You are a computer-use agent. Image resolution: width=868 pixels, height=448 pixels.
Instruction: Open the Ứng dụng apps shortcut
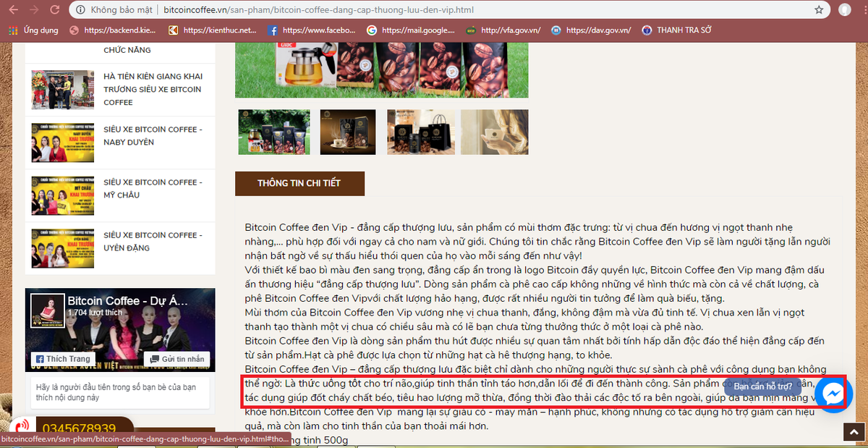tap(33, 30)
